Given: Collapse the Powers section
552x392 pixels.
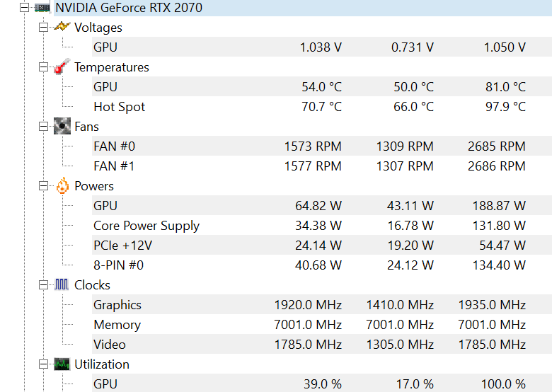Looking at the screenshot, I should pyautogui.click(x=43, y=186).
